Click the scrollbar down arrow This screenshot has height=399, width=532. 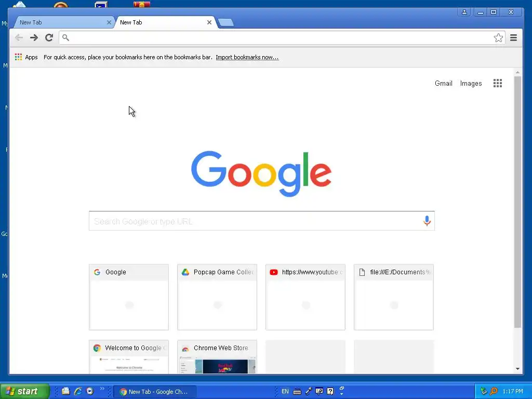tap(517, 369)
